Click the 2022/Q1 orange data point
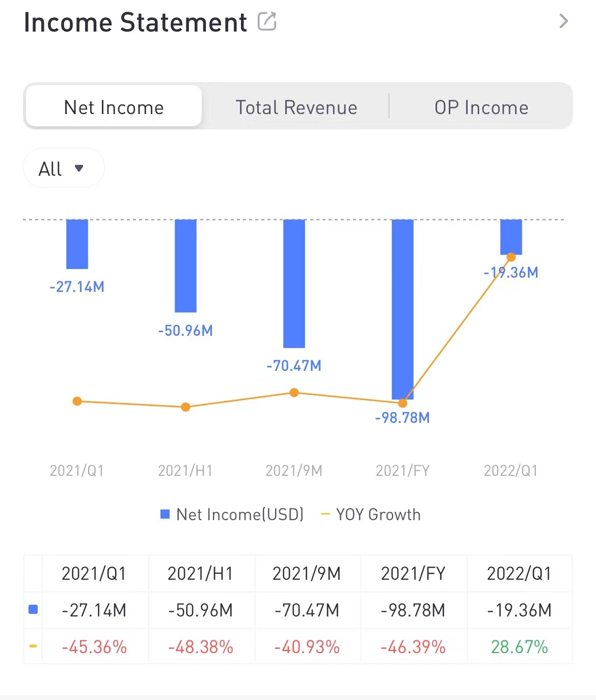The width and height of the screenshot is (596, 700). pyautogui.click(x=511, y=257)
